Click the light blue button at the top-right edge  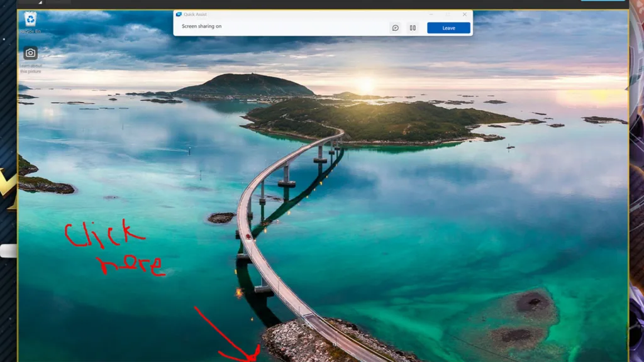tap(602, 1)
